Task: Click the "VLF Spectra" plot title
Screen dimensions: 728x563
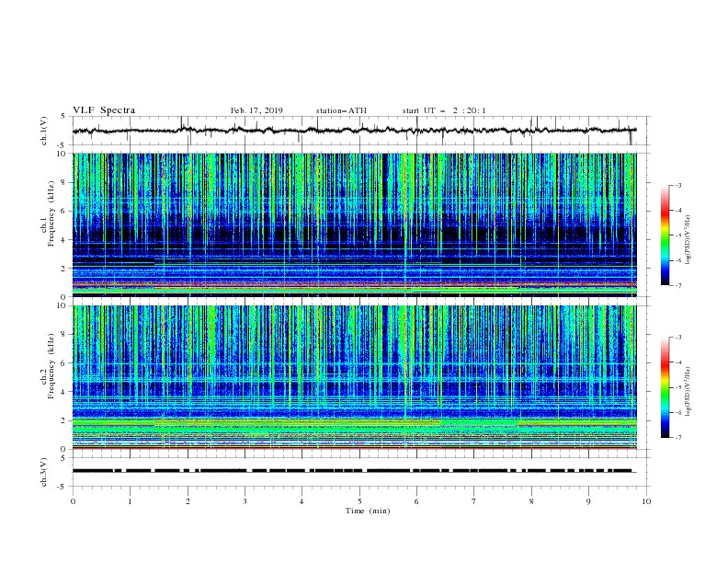Action: click(104, 110)
